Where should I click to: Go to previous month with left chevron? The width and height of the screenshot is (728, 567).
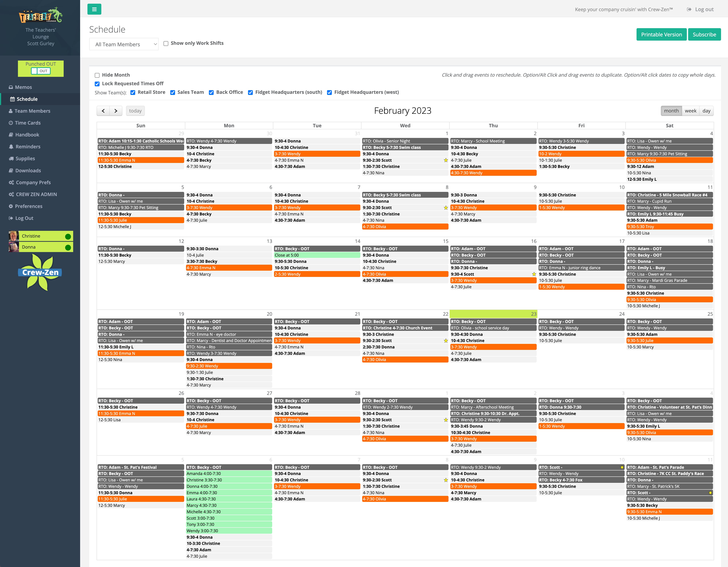103,111
